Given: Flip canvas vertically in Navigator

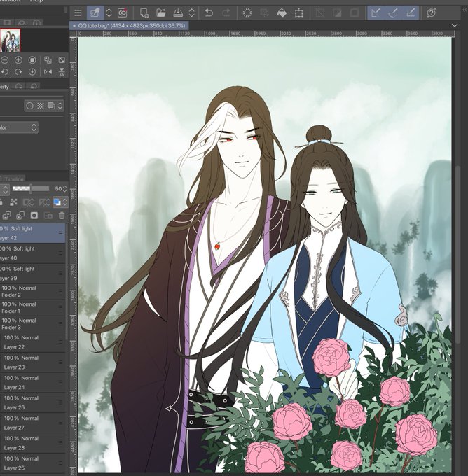Looking at the screenshot, I should click(x=62, y=72).
